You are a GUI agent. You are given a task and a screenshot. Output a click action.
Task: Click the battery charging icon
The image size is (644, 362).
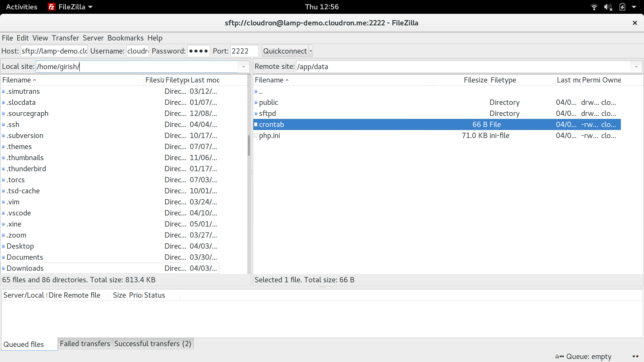click(x=622, y=7)
